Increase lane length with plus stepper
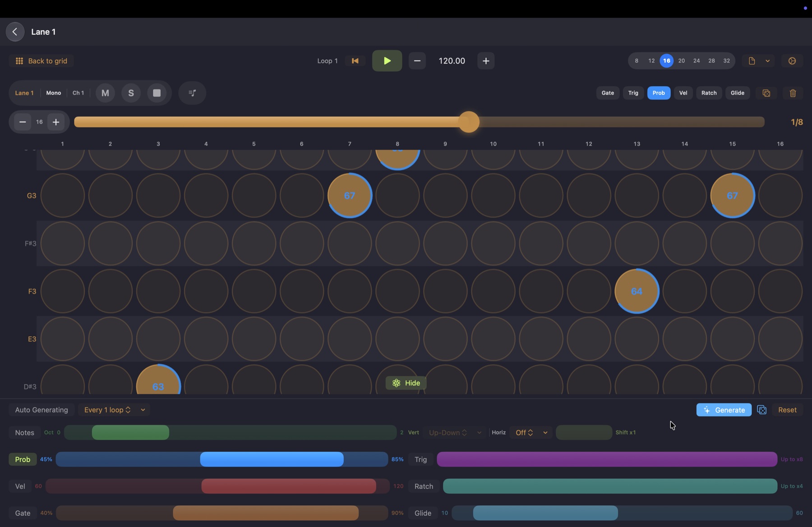Viewport: 812px width, 527px height. [x=56, y=122]
